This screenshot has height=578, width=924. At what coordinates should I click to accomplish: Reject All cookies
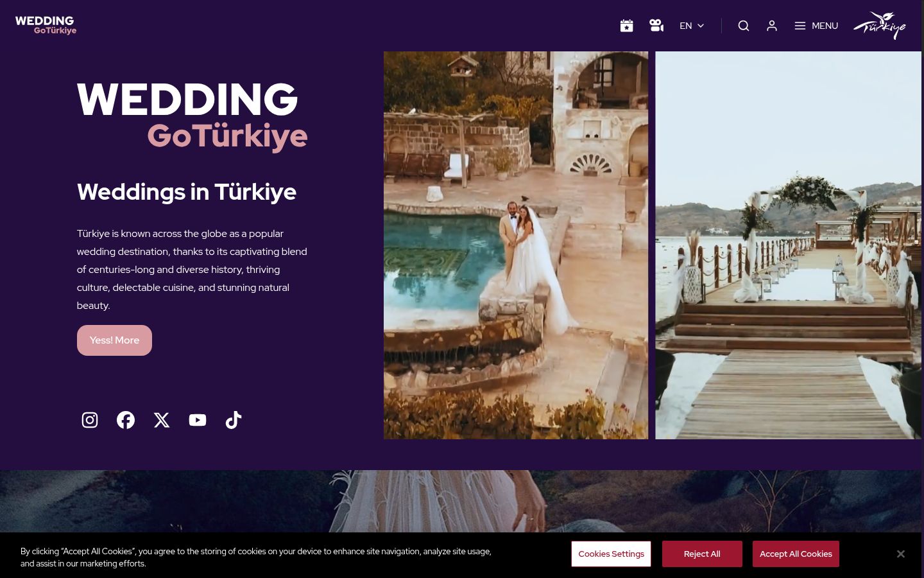click(702, 554)
